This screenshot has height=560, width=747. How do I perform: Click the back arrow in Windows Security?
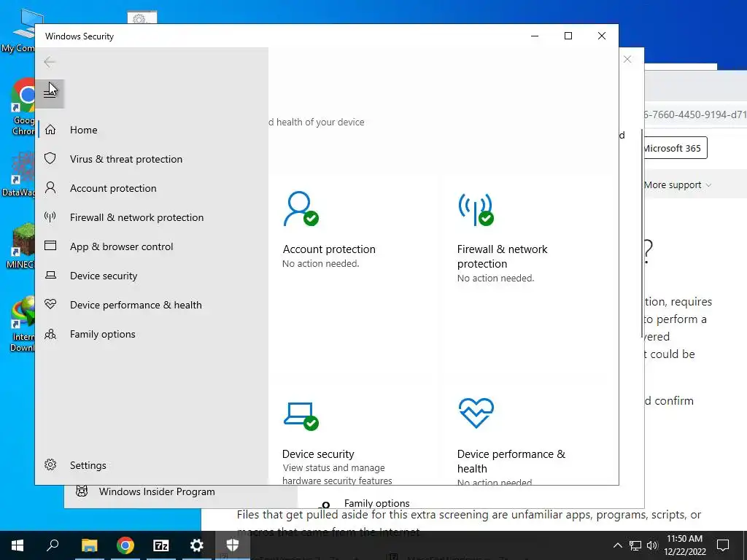click(50, 62)
